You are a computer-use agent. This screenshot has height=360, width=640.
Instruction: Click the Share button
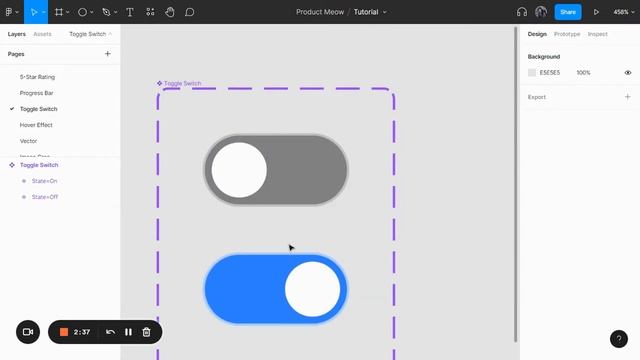(568, 12)
